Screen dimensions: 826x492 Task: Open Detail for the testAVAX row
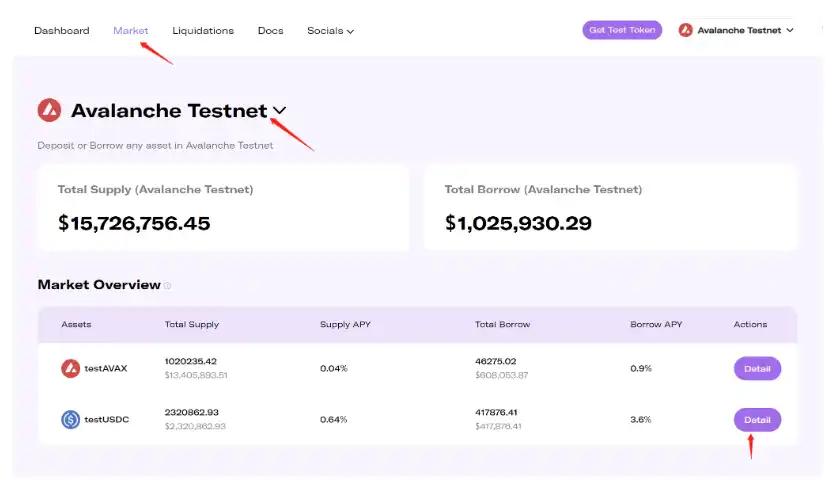pos(758,369)
